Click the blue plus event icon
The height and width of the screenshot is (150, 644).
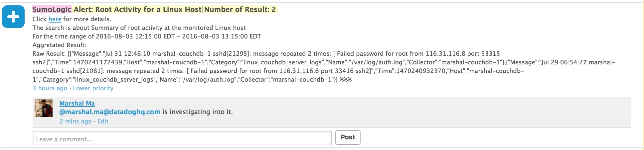coord(13,17)
